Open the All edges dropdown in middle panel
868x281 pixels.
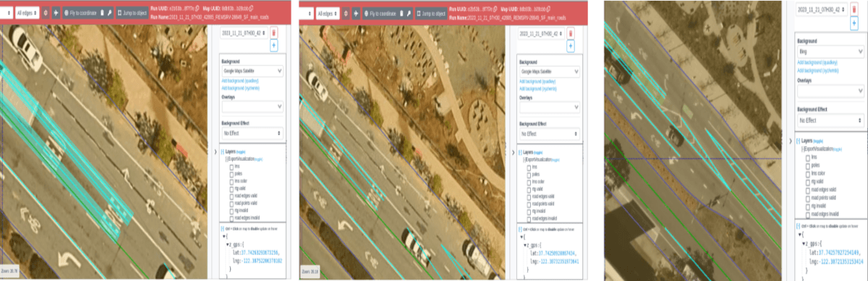[328, 13]
